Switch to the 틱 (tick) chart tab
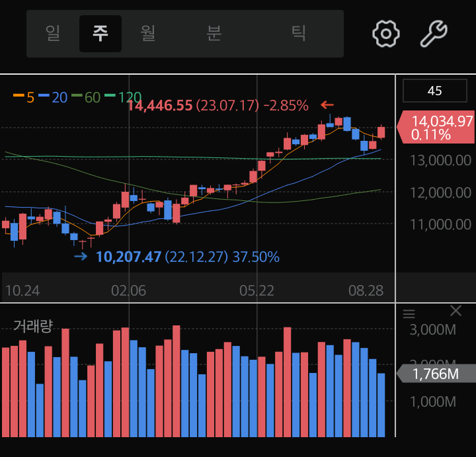Viewport: 476px width, 457px height. pyautogui.click(x=298, y=34)
